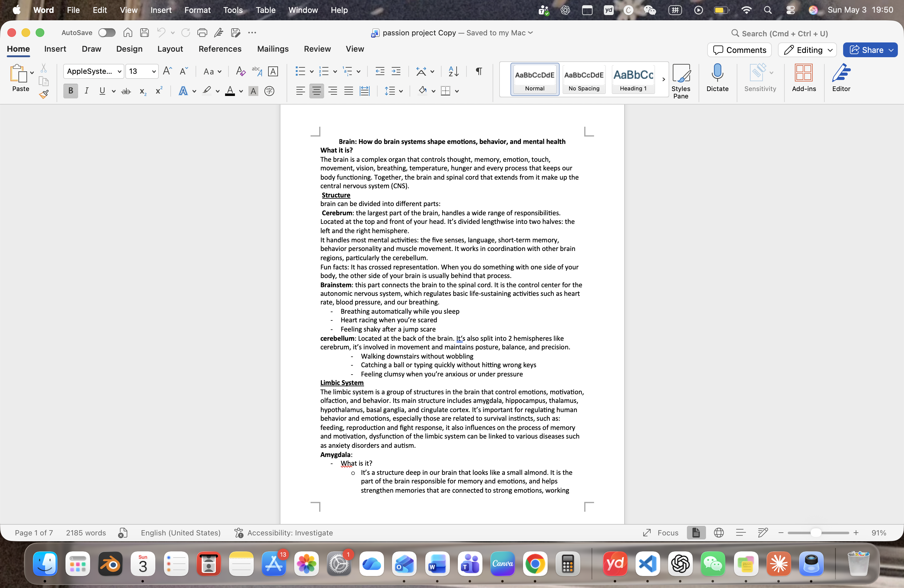The width and height of the screenshot is (904, 588).
Task: Click Accessibility: Investigate in status bar
Action: (283, 533)
